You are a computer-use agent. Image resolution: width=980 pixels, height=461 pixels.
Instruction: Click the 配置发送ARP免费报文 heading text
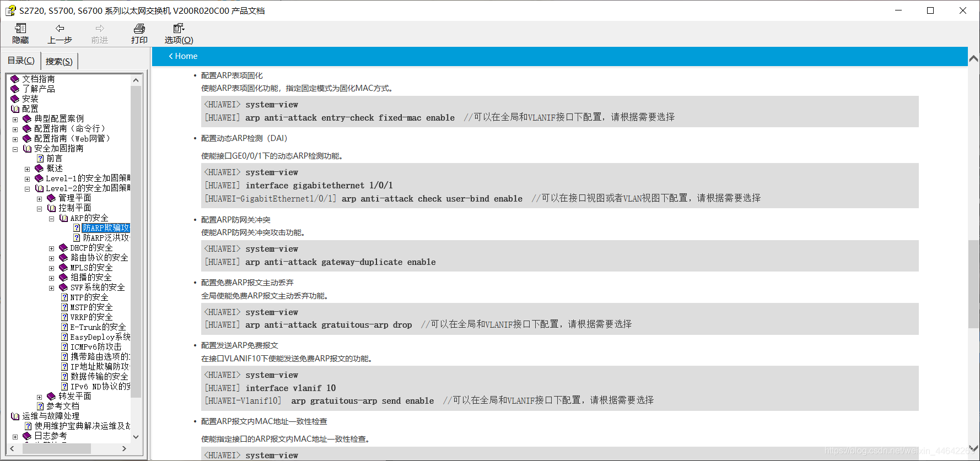pos(240,345)
